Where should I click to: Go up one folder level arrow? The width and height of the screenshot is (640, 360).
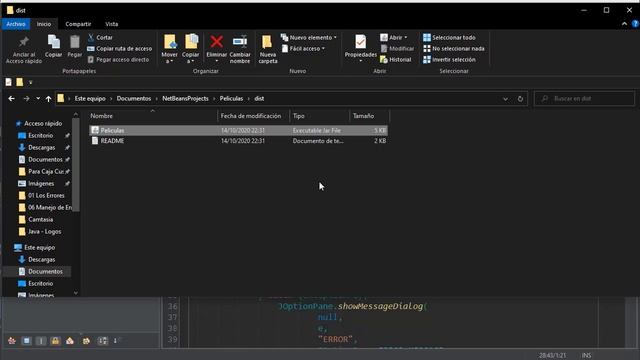click(x=48, y=98)
